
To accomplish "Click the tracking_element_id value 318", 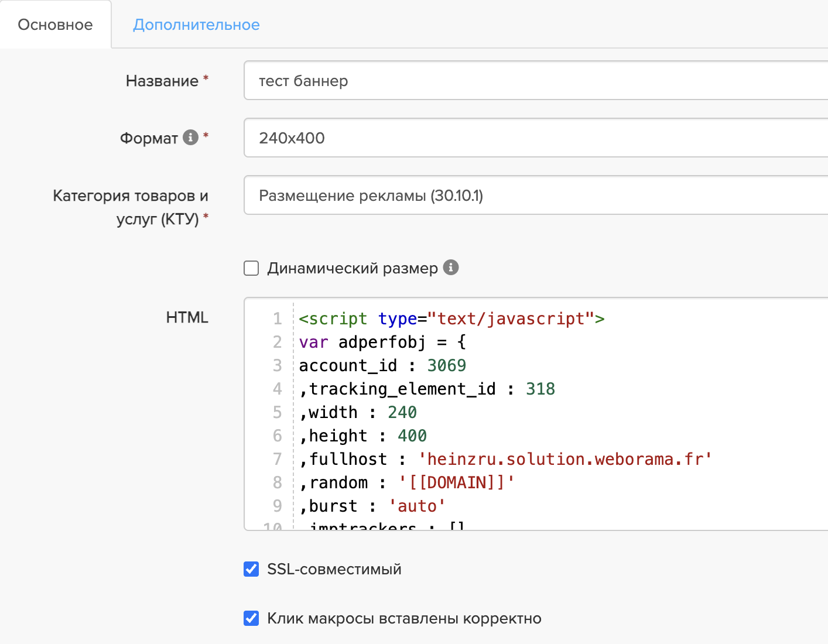I will pos(540,389).
